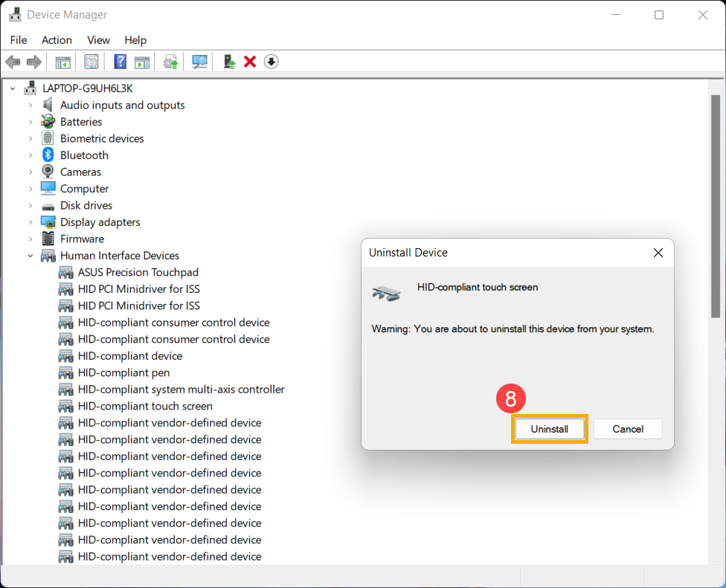
Task: Click the blue Help question-mark icon
Action: [x=120, y=62]
